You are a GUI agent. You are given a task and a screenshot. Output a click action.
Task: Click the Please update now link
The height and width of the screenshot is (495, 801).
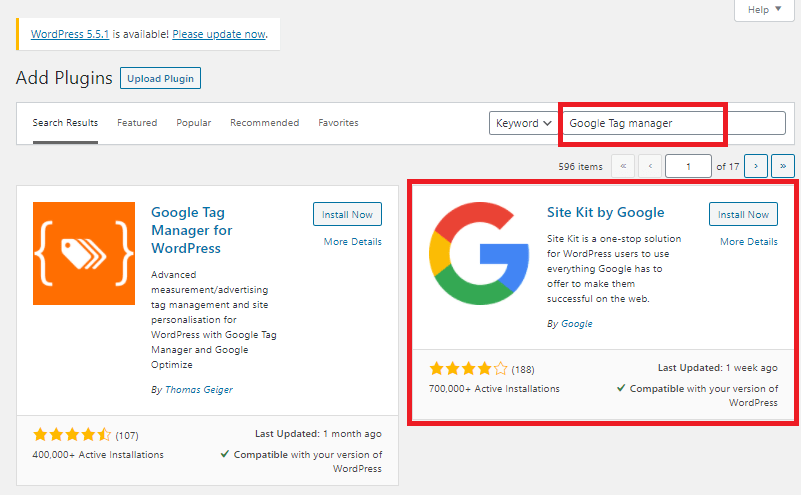pyautogui.click(x=219, y=34)
